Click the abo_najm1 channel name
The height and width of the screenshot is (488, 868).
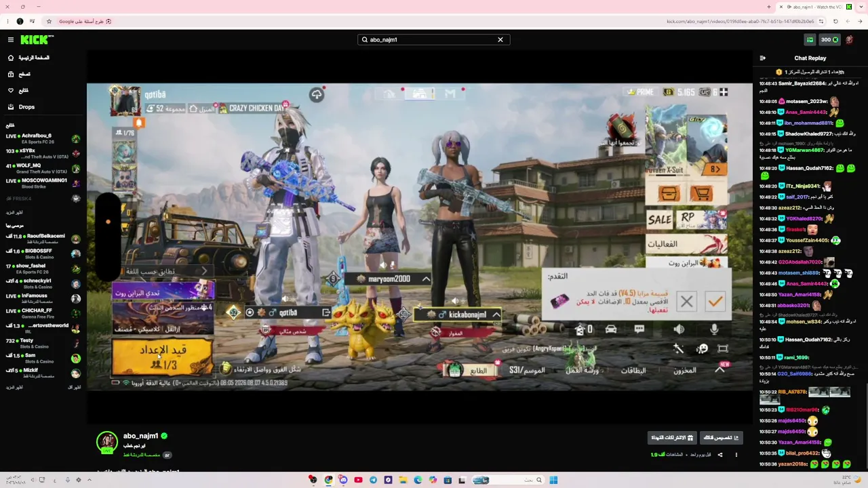pos(140,436)
